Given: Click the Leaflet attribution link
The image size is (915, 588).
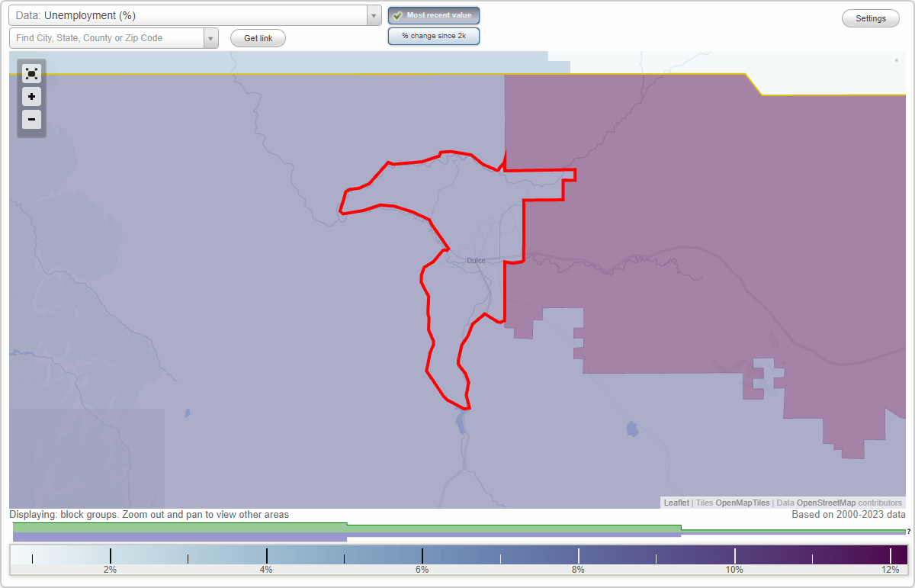Looking at the screenshot, I should click(676, 503).
